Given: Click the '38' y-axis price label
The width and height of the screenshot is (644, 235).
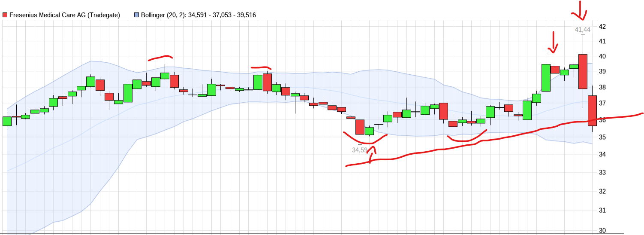Looking at the screenshot, I should point(602,87).
